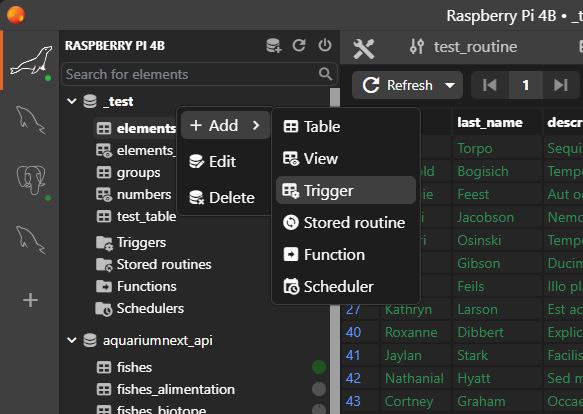The image size is (583, 414).
Task: Click the Refresh button
Action: (x=398, y=85)
